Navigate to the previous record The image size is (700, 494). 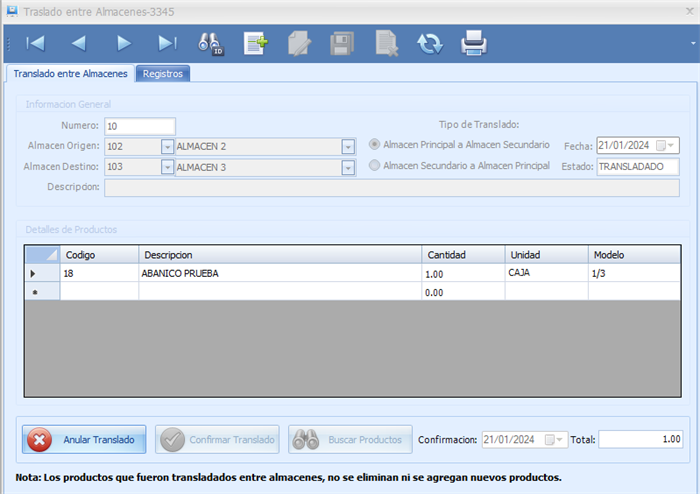(x=79, y=43)
